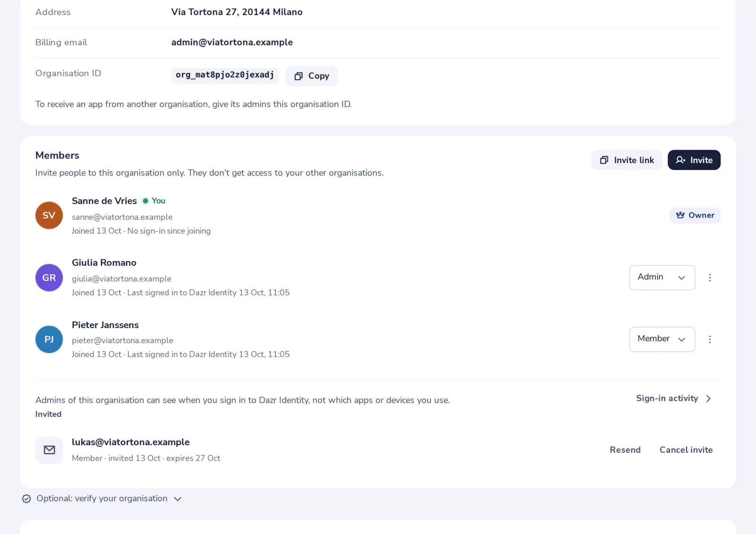The height and width of the screenshot is (534, 756).
Task: Click the PJ avatar for Pieter Janssens
Action: [x=49, y=339]
